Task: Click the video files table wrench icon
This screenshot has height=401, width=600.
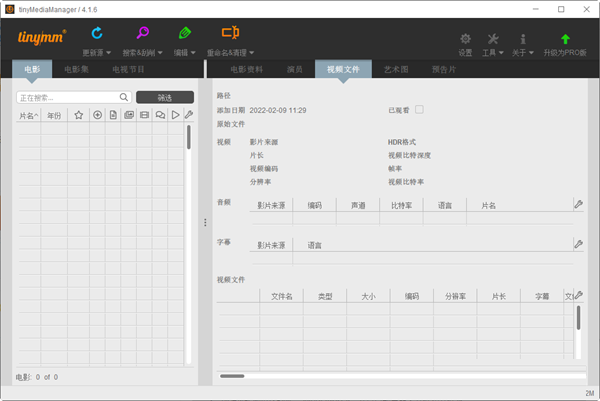Action: tap(579, 295)
